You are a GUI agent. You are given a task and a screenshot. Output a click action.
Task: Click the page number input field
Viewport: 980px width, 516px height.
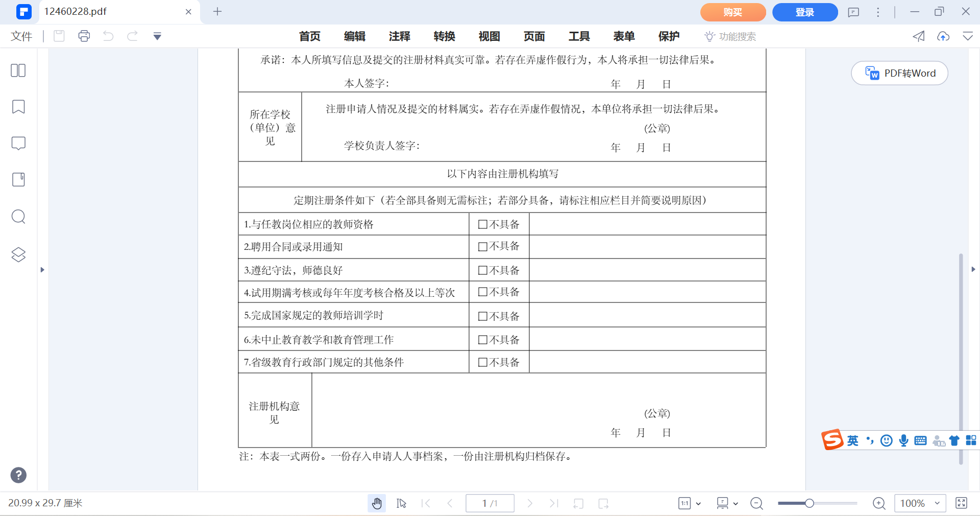point(489,503)
